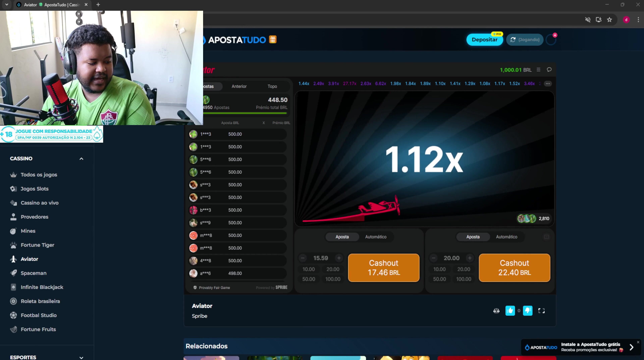644x360 pixels.
Task: Open the Chrome three-dot menu
Action: (638, 19)
